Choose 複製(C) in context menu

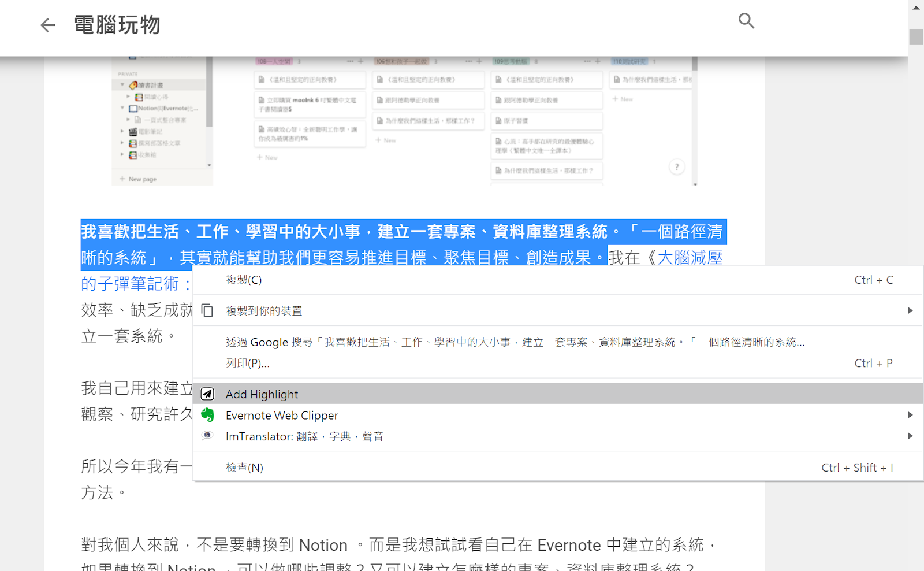tap(557, 280)
